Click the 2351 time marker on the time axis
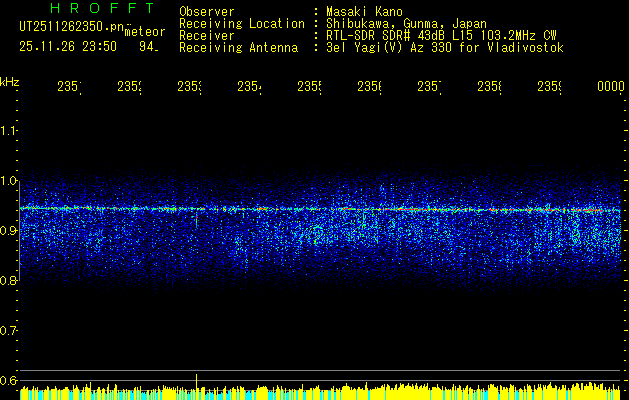 tap(69, 87)
